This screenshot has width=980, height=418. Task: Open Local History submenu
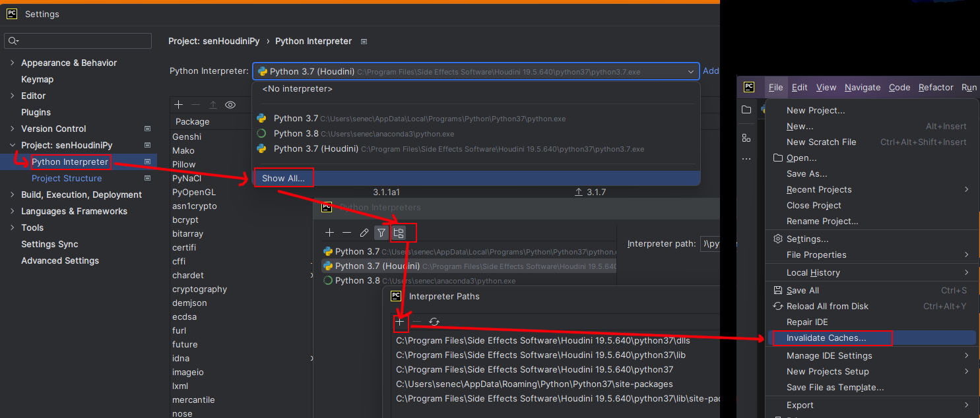coord(813,272)
